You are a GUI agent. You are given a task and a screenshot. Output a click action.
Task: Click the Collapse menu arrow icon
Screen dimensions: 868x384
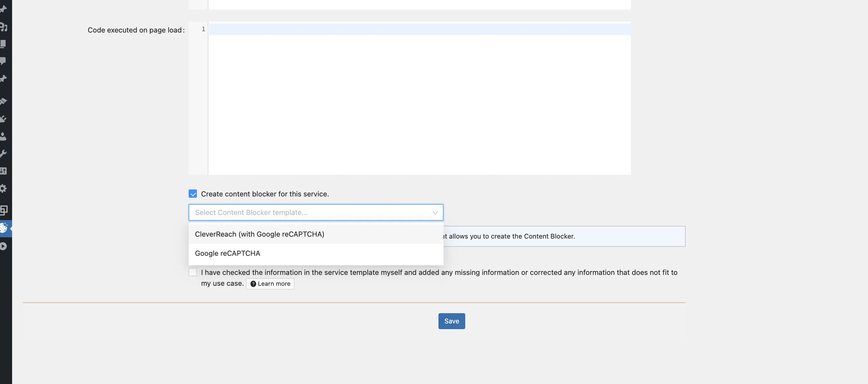coord(4,246)
